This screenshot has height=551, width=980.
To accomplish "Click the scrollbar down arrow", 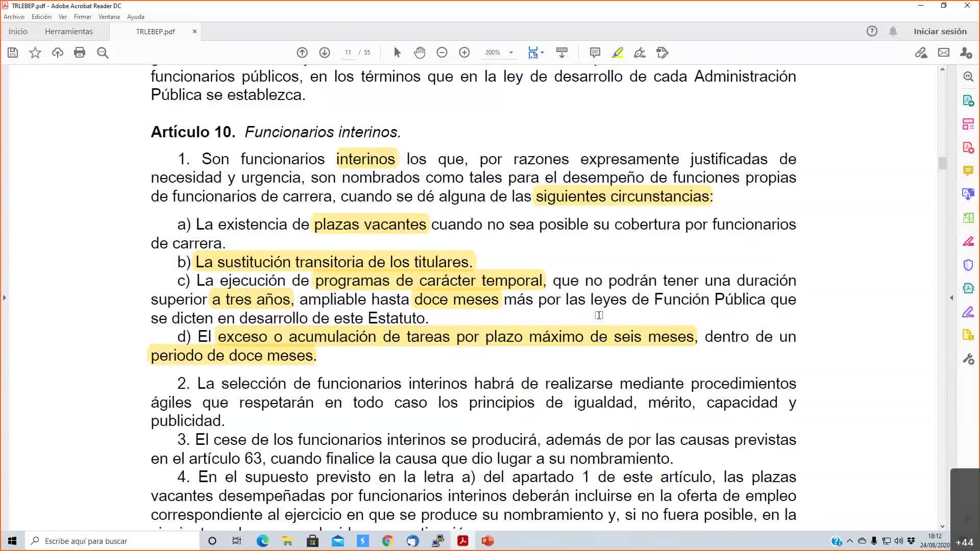I will (x=942, y=526).
